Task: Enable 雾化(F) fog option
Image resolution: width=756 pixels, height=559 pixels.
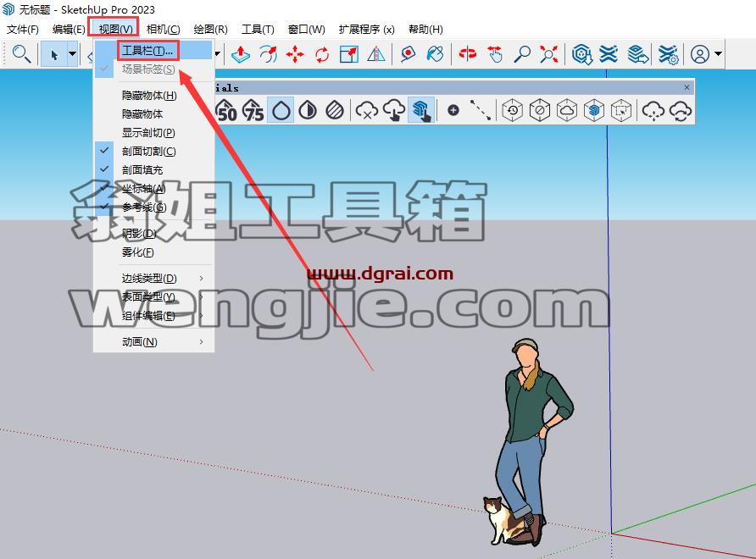Action: [x=153, y=252]
